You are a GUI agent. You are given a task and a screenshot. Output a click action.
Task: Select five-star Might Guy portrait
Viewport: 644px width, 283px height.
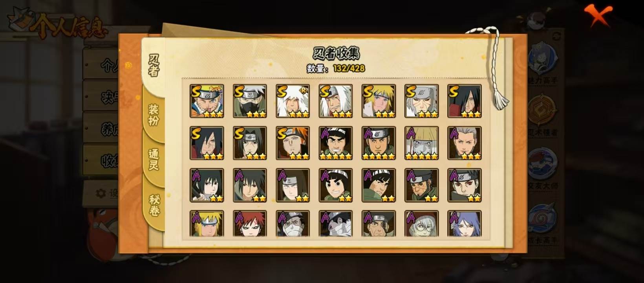(336, 143)
